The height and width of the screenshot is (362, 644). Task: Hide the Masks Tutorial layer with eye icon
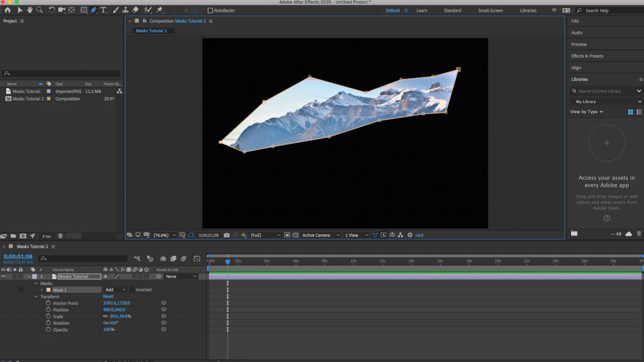3,277
